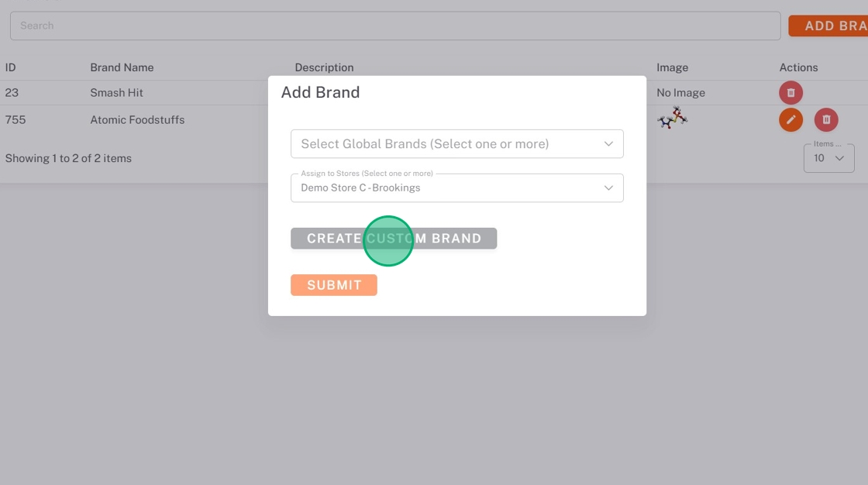This screenshot has height=485, width=868.
Task: Focus the Search input field
Action: (394, 26)
